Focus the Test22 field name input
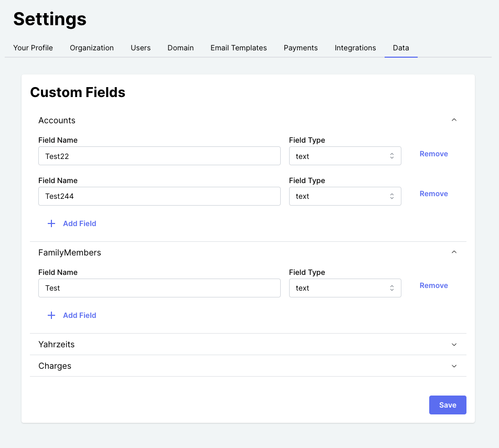The height and width of the screenshot is (448, 499). pos(159,156)
